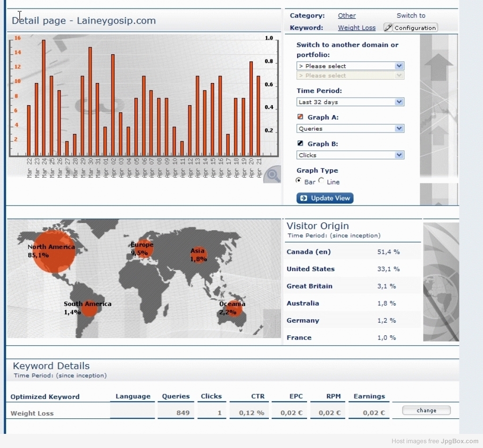Click the pencil icon beside Configuration
This screenshot has height=448, width=483.
pyautogui.click(x=388, y=28)
